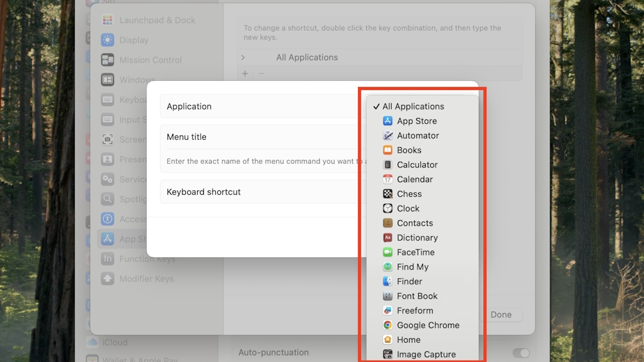
Task: Choose the Image Capture app icon
Action: pyautogui.click(x=387, y=354)
